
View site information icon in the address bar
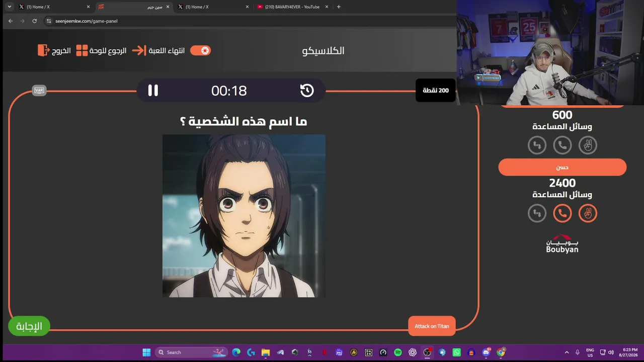[49, 21]
